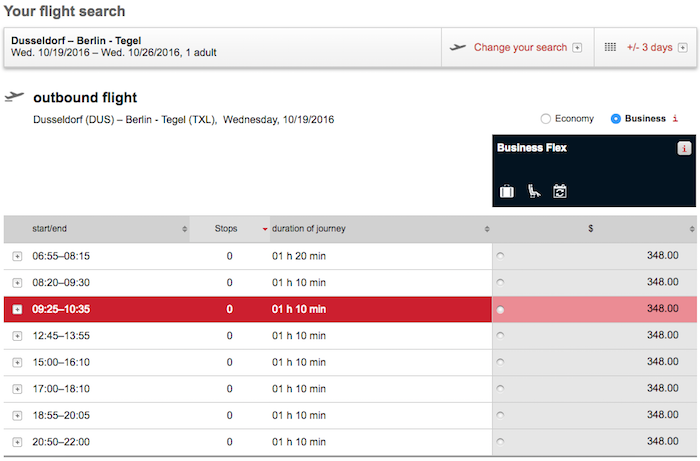Click the baggage suitcase icon in Business Flex

coord(507,191)
